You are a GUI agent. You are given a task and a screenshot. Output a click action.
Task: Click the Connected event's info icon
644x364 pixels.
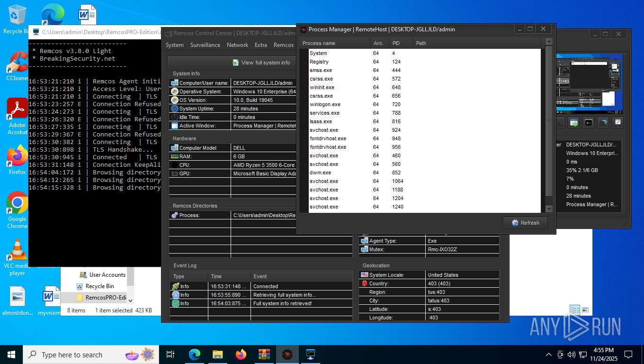coord(176,286)
